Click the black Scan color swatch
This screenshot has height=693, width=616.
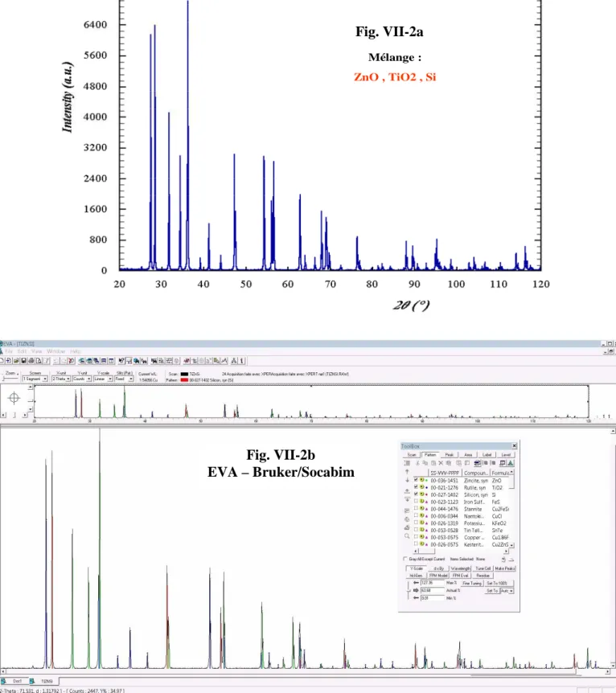coord(184,374)
